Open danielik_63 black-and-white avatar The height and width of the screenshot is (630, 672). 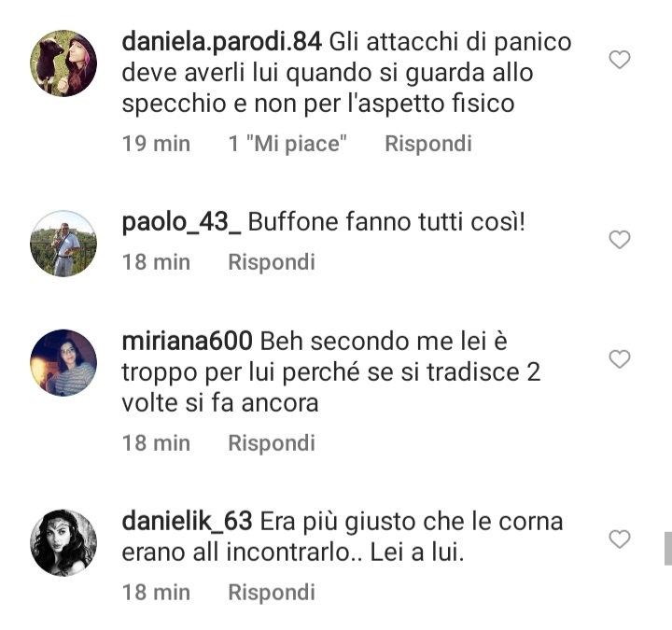pyautogui.click(x=63, y=542)
